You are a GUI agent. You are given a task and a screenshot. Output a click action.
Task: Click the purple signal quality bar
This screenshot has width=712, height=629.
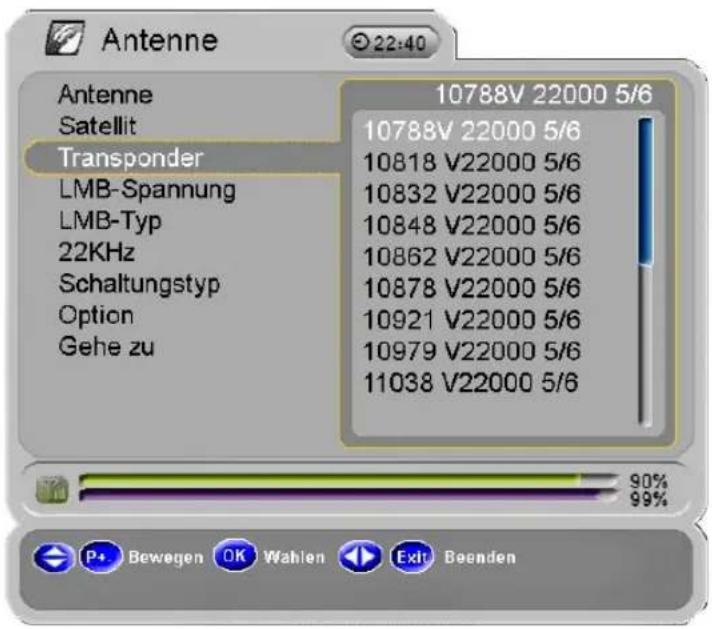coord(340,495)
